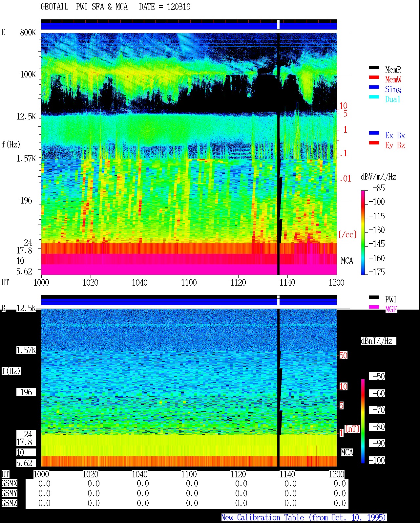Click the dBnT/√Hz magnetic field color bar
This screenshot has height=523, width=420.
[363, 421]
